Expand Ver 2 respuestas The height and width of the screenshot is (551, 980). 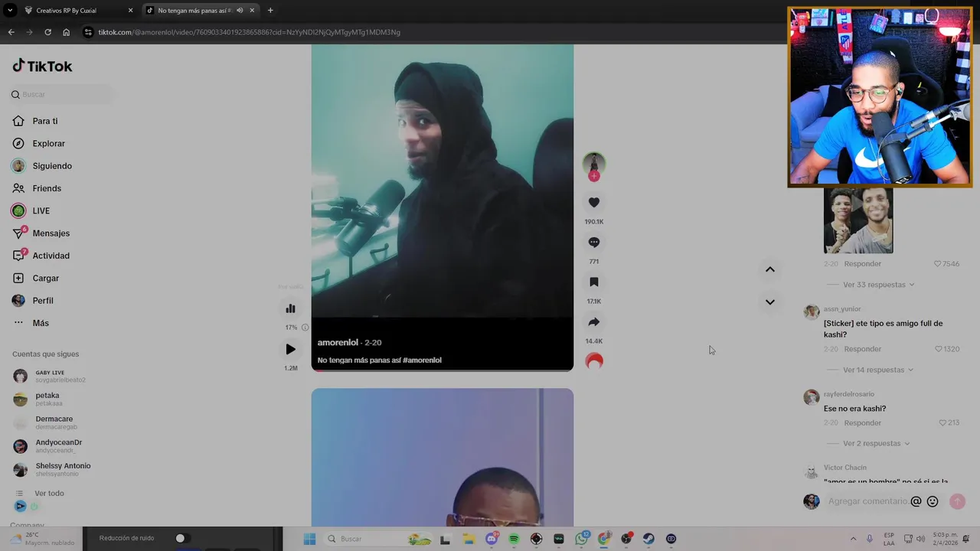[876, 443]
